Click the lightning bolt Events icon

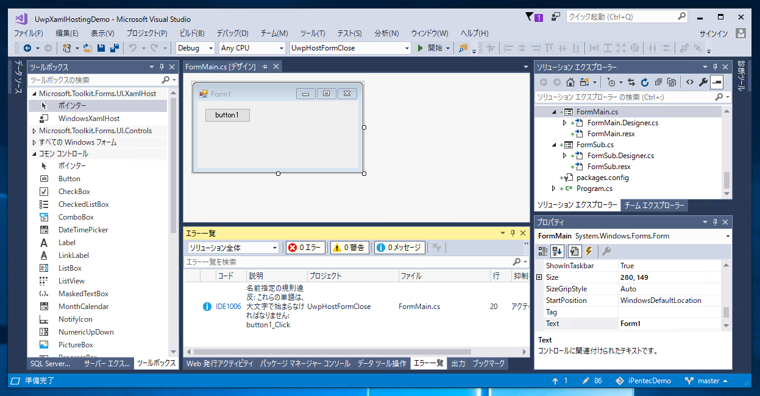click(589, 251)
